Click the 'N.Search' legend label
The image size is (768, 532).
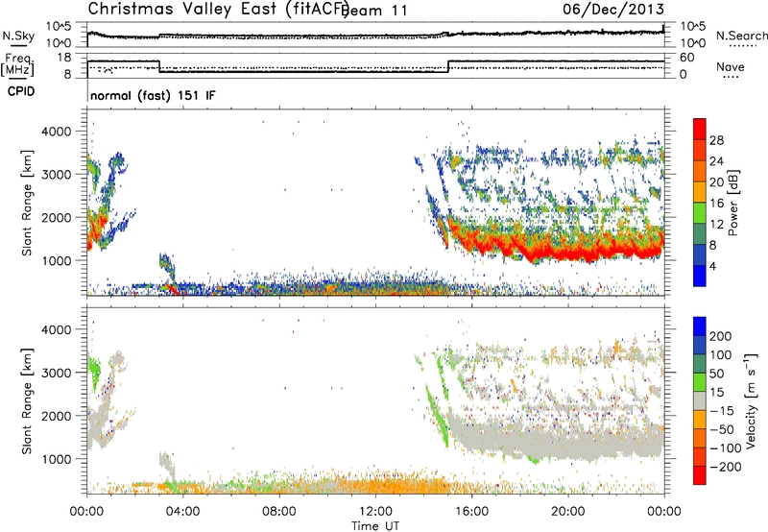pyautogui.click(x=742, y=36)
